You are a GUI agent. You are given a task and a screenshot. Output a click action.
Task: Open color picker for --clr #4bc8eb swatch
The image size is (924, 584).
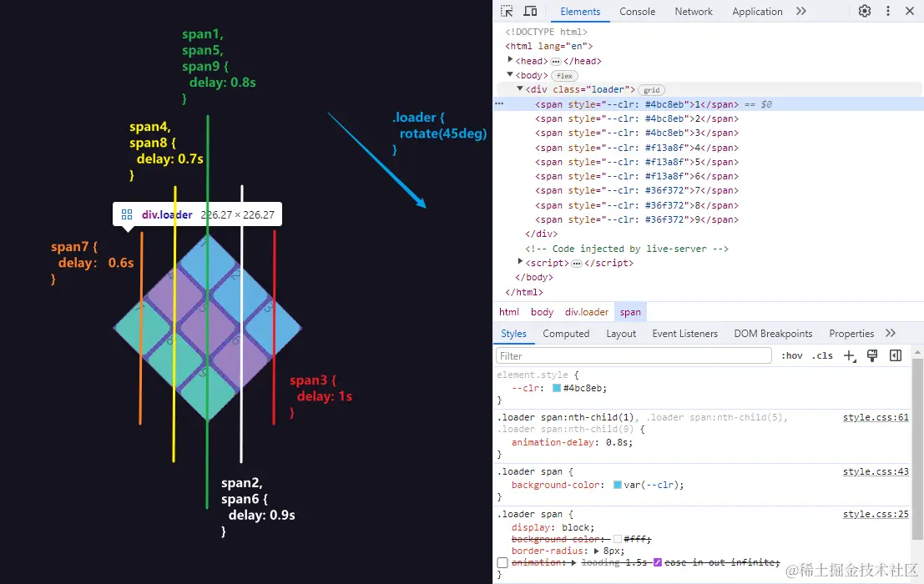(x=556, y=388)
